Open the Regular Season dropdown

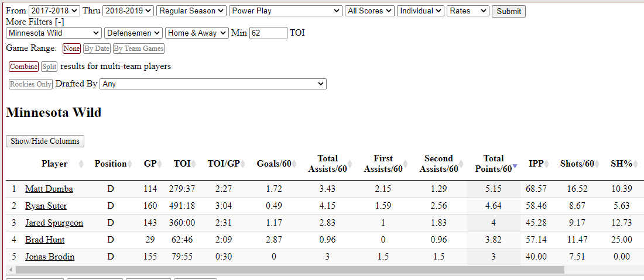pos(191,11)
